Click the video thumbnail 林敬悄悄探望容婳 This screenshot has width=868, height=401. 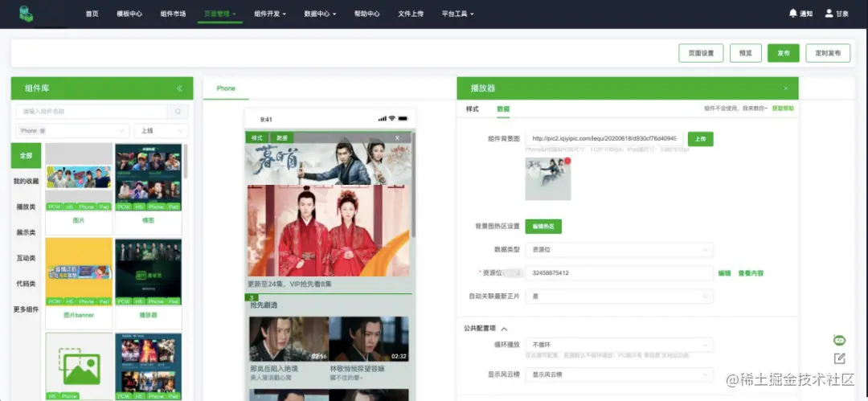(369, 339)
